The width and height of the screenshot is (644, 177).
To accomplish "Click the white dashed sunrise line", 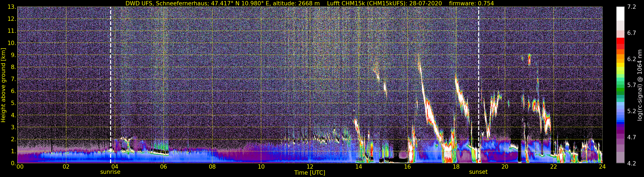I will click(111, 85).
